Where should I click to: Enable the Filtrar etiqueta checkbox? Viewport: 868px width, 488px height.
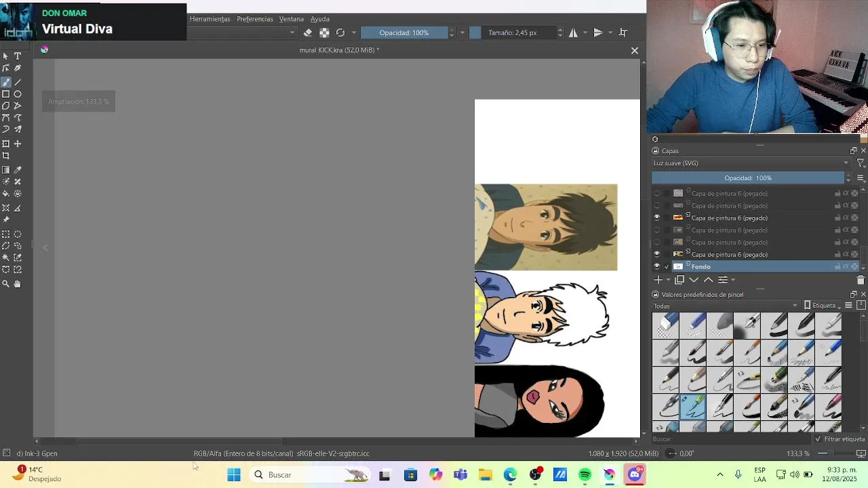[818, 439]
